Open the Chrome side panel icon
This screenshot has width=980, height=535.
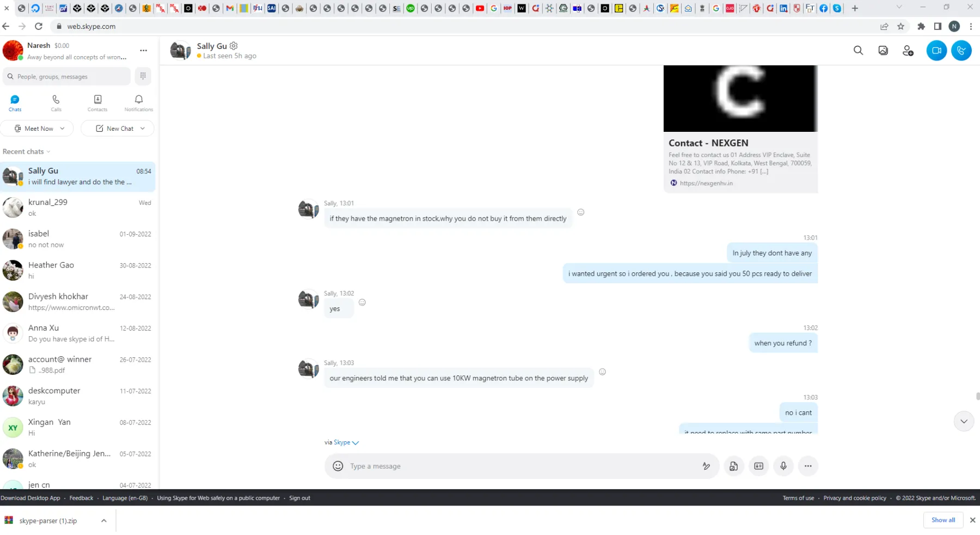pos(938,26)
